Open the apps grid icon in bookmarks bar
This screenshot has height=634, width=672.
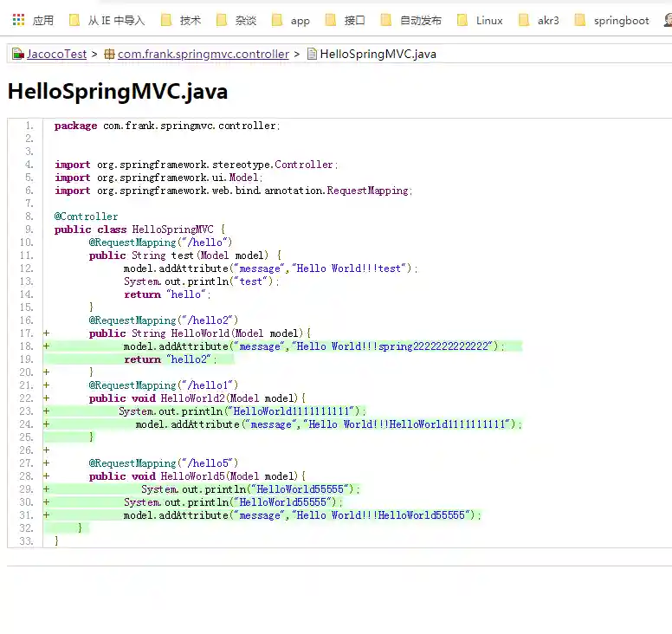tap(19, 20)
